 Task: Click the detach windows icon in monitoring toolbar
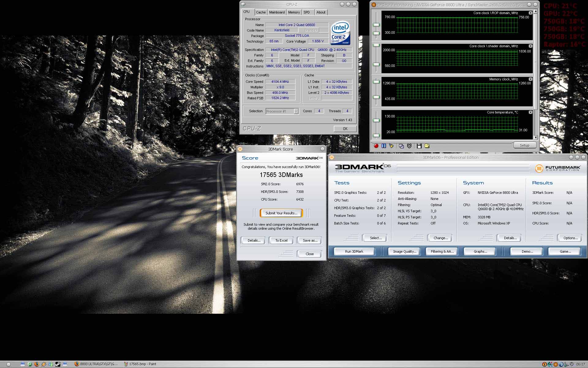(401, 146)
